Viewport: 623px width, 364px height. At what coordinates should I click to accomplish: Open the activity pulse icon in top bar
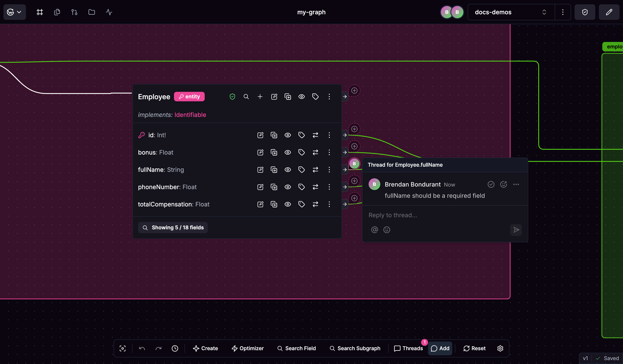pos(109,12)
